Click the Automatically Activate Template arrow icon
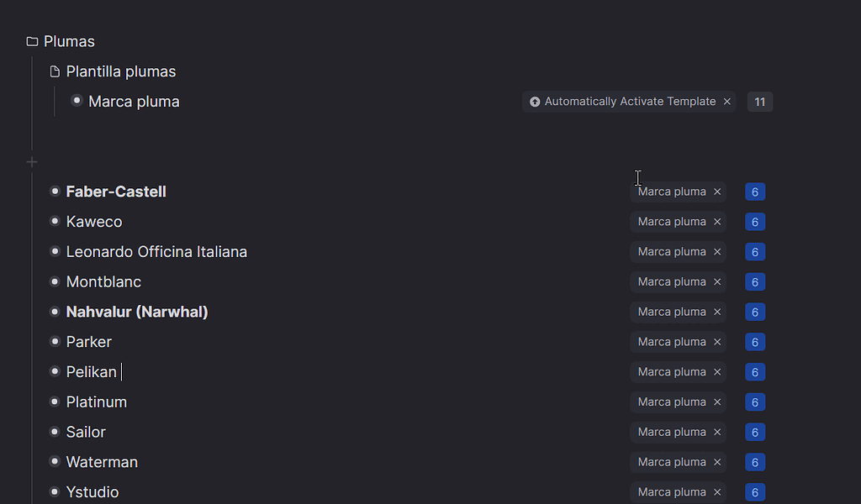Image resolution: width=861 pixels, height=504 pixels. [x=535, y=102]
